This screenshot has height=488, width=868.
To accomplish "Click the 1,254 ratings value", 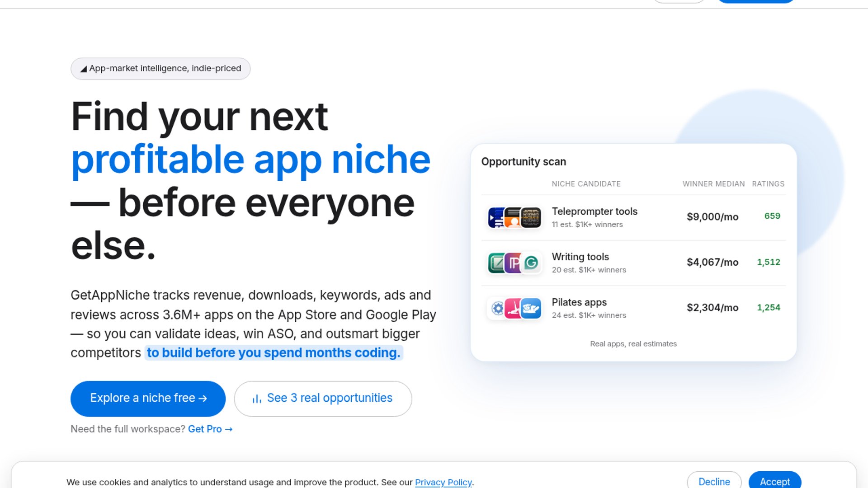I will (769, 307).
